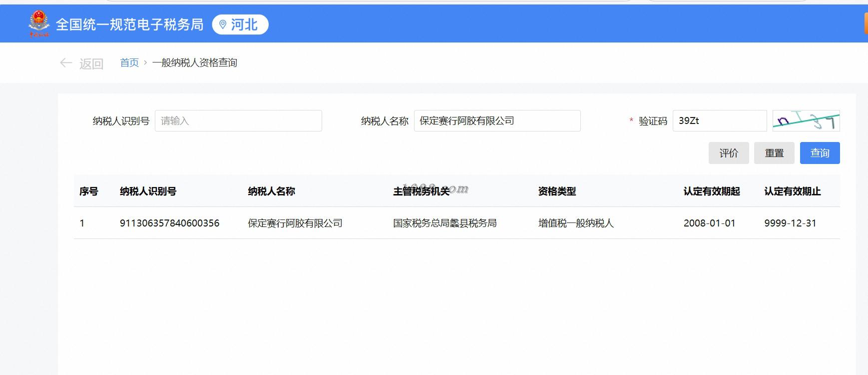Click 保定赛行阿胶有限公司 in the results row
Image resolution: width=868 pixels, height=375 pixels.
coord(295,223)
